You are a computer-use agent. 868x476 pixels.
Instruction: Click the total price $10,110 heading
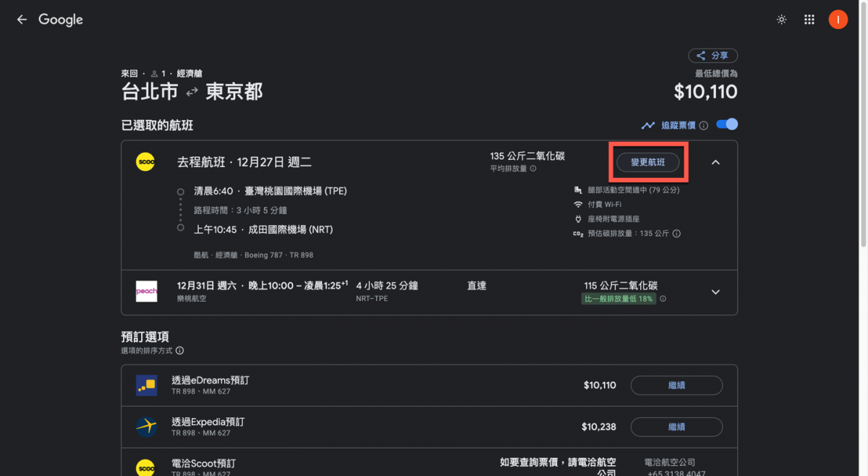click(705, 92)
